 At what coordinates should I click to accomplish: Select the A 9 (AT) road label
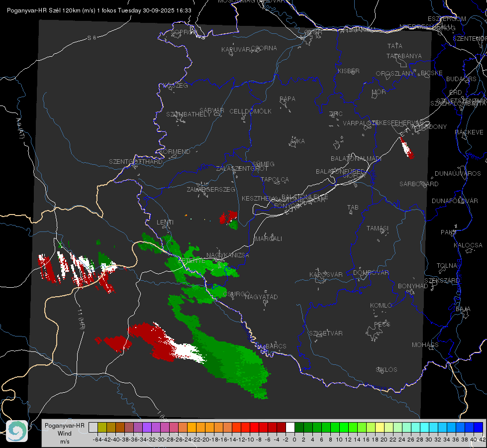click(20, 128)
